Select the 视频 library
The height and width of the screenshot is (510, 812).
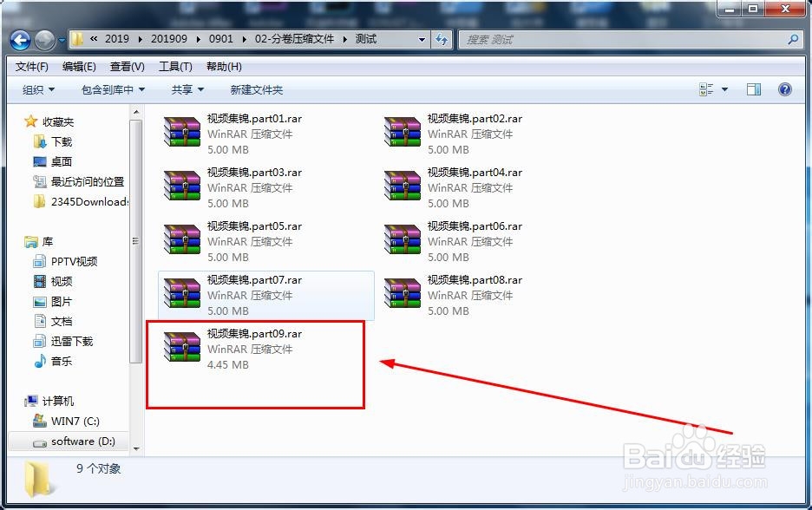point(52,281)
